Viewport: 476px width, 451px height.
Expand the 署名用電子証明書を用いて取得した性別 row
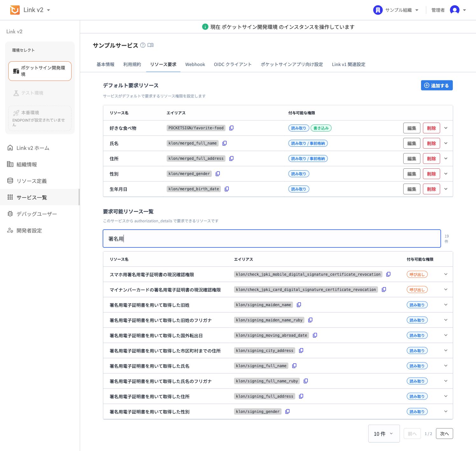tap(446, 412)
